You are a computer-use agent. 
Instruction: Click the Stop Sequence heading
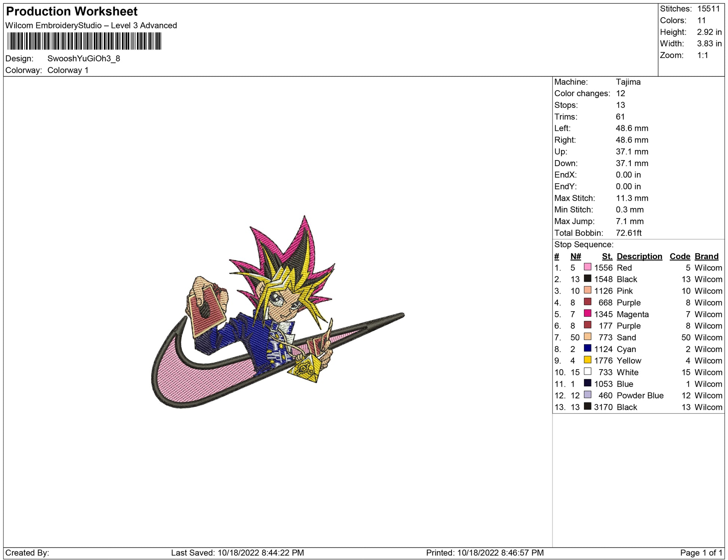point(584,245)
